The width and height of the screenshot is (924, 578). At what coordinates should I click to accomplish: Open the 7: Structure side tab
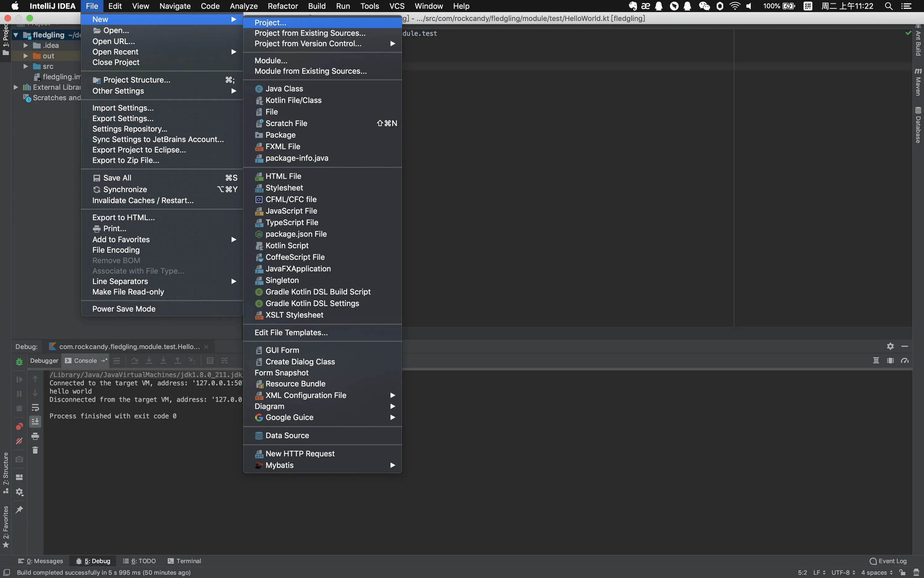click(x=6, y=473)
